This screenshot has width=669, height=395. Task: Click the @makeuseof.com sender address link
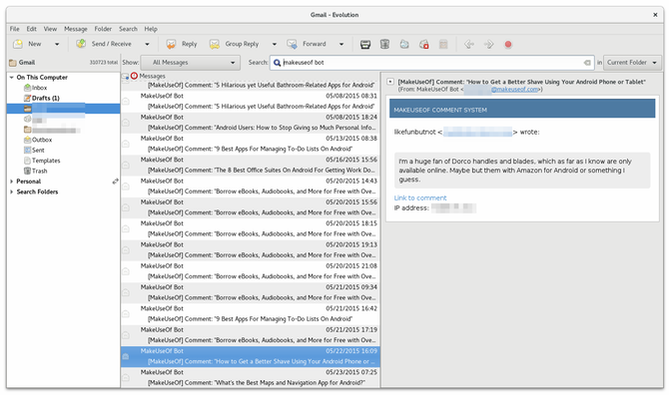click(x=515, y=89)
